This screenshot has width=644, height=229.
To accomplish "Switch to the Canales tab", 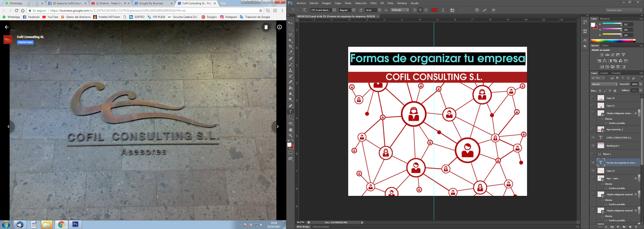I will coord(604,73).
